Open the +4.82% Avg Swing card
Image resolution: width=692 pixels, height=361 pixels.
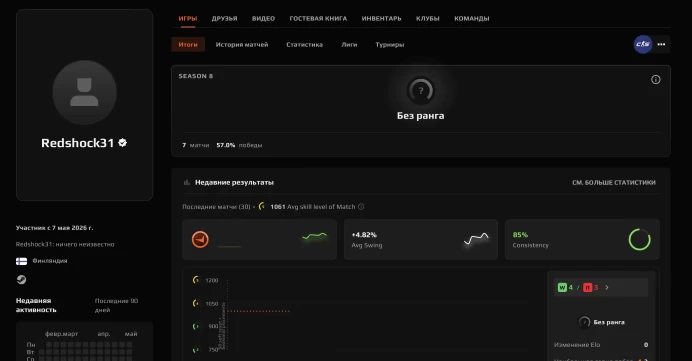[421, 240]
